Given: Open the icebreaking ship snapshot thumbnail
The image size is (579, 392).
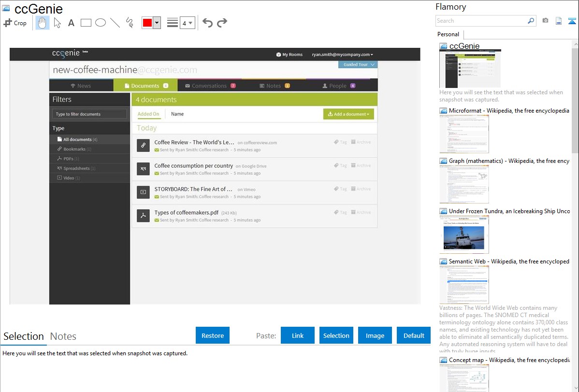Looking at the screenshot, I should coord(464,234).
